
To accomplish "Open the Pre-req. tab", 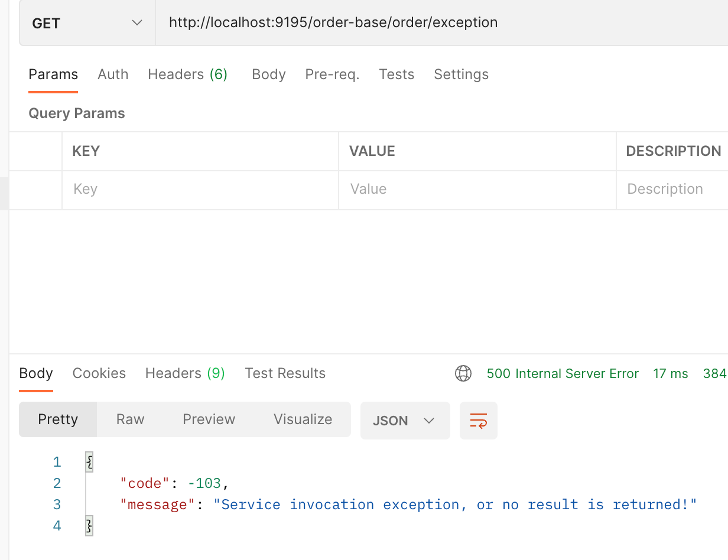I will pyautogui.click(x=332, y=74).
